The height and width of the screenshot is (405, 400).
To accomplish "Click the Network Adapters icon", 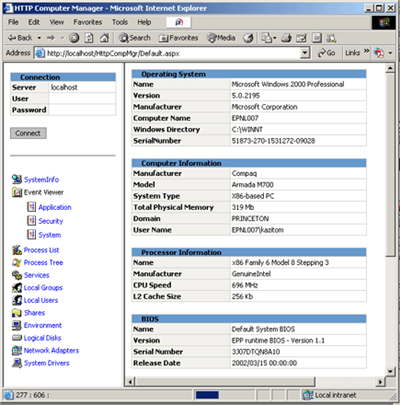I will point(17,350).
